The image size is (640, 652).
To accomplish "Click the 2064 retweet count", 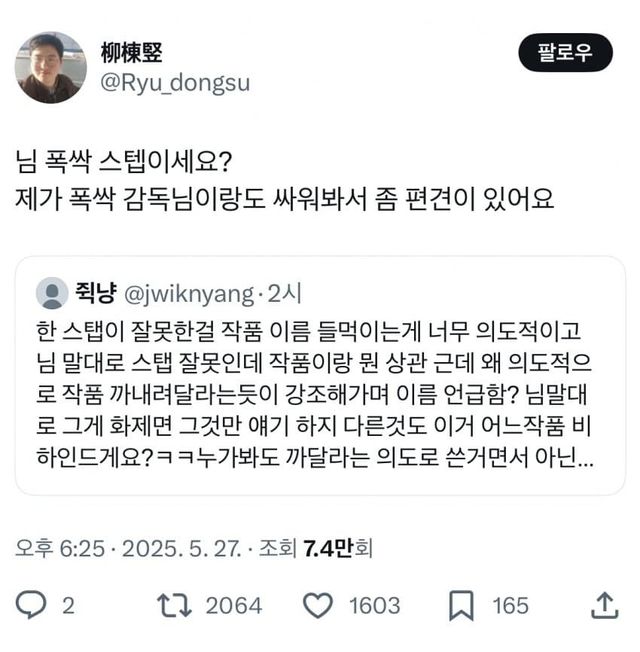I will (x=234, y=605).
